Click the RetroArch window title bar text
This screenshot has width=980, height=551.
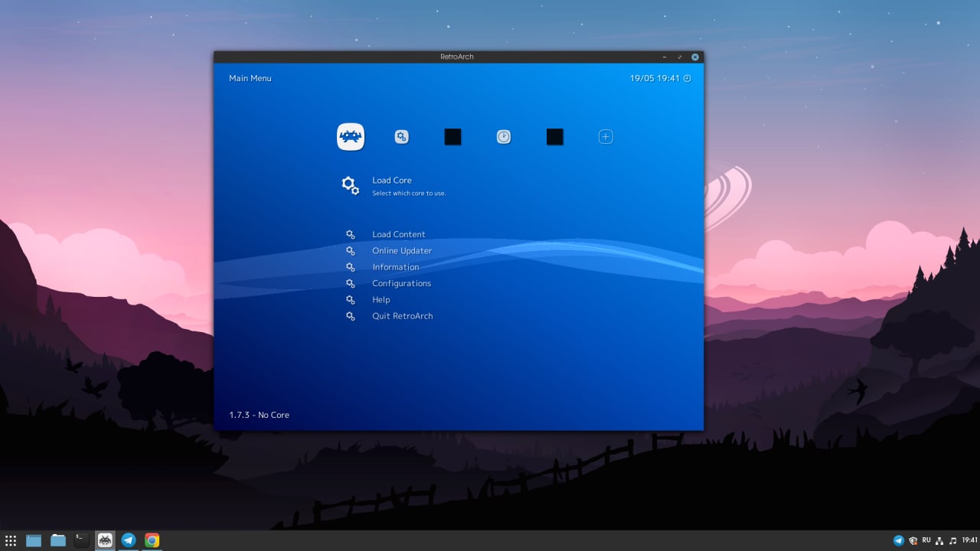(457, 57)
